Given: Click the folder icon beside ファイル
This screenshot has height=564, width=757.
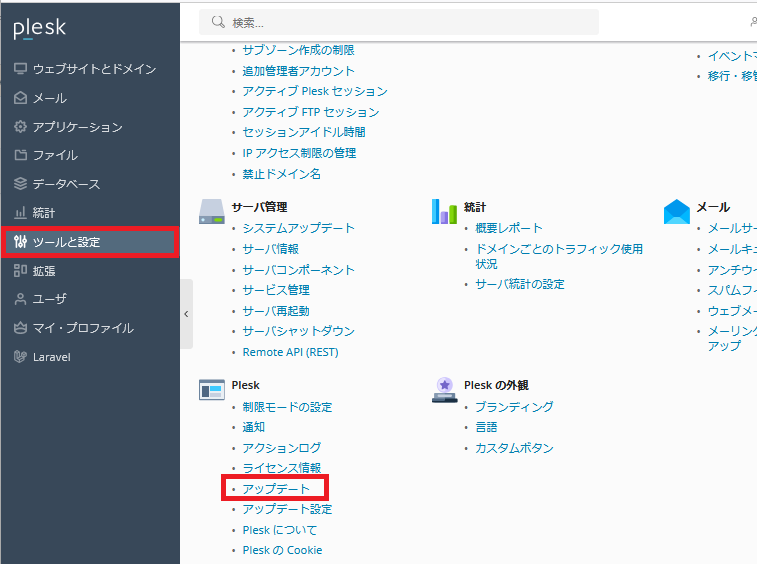Looking at the screenshot, I should coord(20,155).
